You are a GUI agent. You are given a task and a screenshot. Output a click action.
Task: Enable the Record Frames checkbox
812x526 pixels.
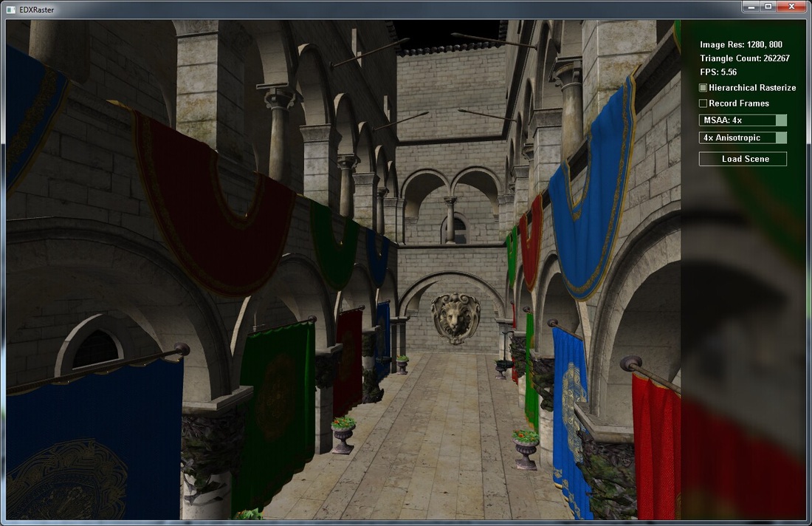pos(703,103)
